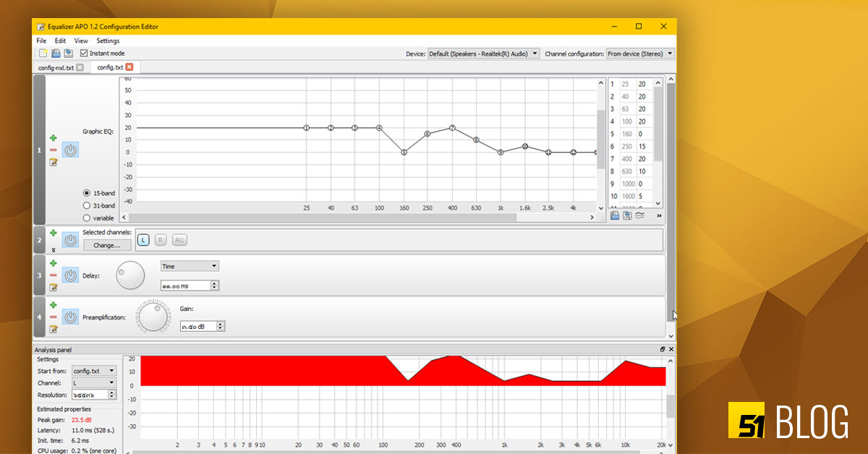
Task: Add a filter after the Graphic EQ row
Action: pyautogui.click(x=53, y=137)
